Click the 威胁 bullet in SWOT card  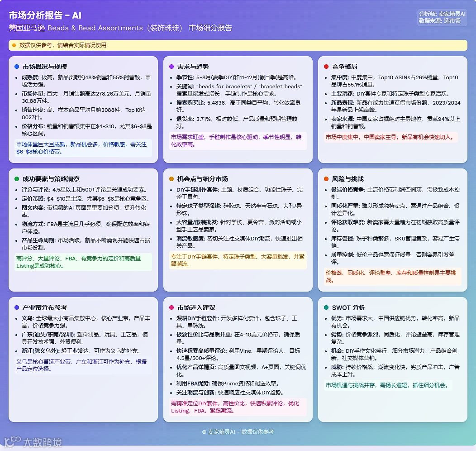[x=395, y=370]
